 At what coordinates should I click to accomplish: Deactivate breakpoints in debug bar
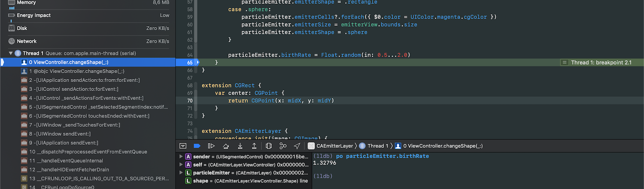pyautogui.click(x=197, y=146)
